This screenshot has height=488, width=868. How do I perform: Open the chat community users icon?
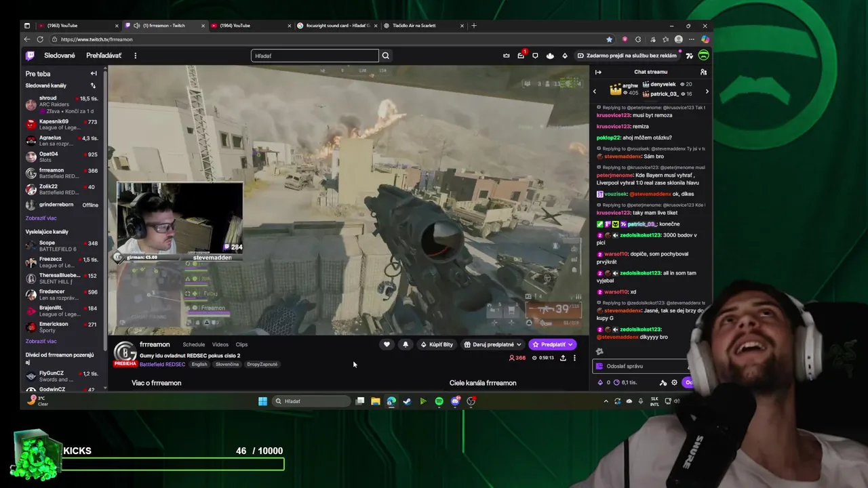coord(703,72)
